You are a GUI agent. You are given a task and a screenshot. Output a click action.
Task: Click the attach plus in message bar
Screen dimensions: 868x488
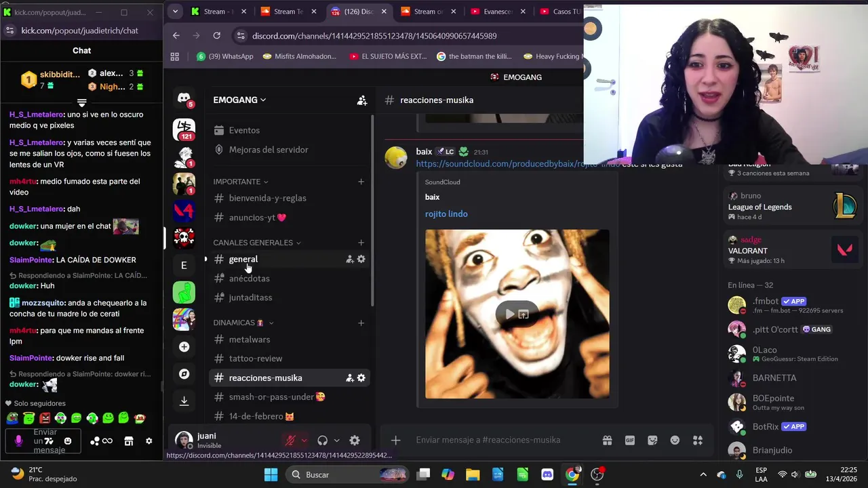click(x=395, y=440)
